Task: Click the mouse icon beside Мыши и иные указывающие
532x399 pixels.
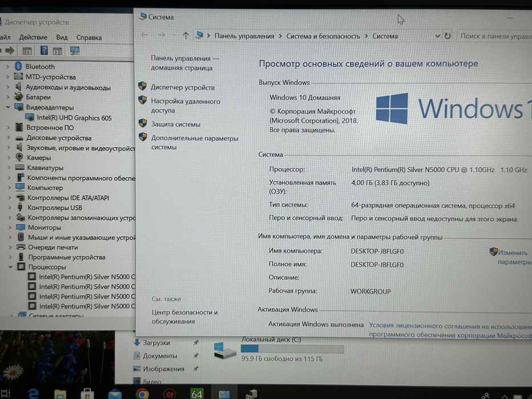Action: [21, 237]
